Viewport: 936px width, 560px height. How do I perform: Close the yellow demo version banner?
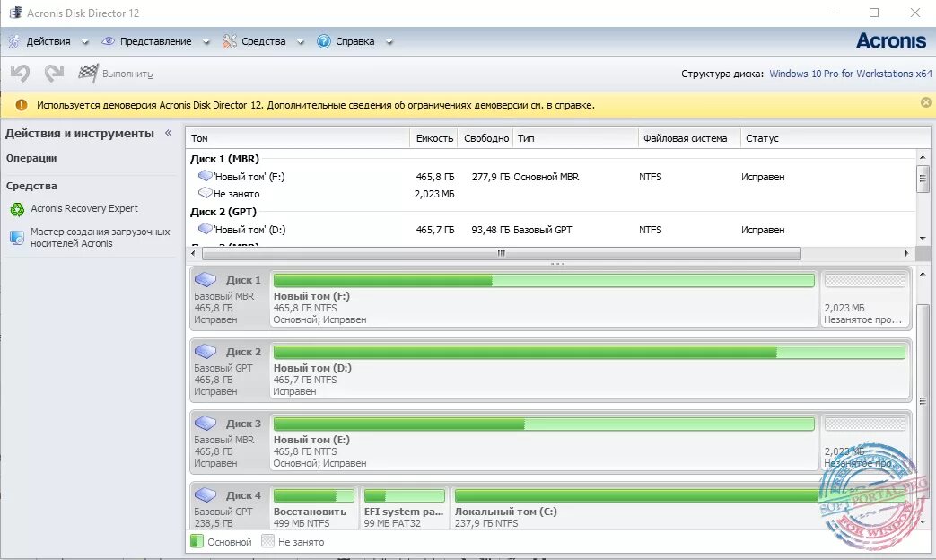pyautogui.click(x=926, y=102)
